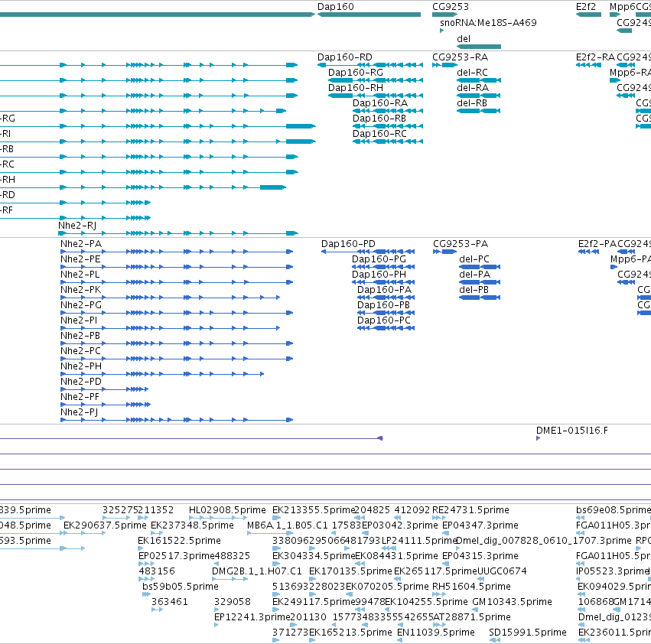Select EST 363461
The height and width of the screenshot is (644, 651).
170,602
